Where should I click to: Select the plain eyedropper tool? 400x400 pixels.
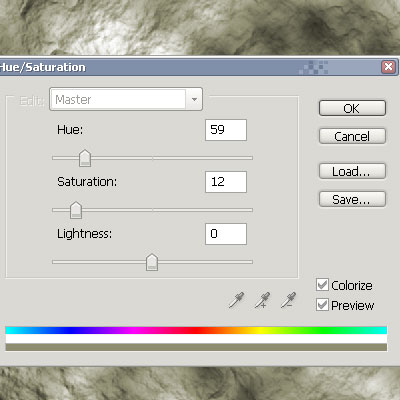pos(237,300)
